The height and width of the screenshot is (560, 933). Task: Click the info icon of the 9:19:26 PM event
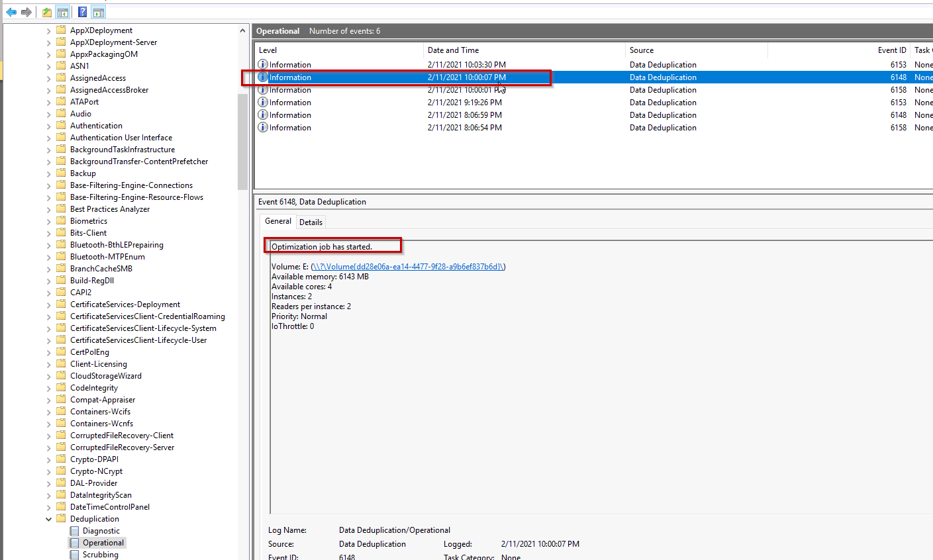coord(263,103)
